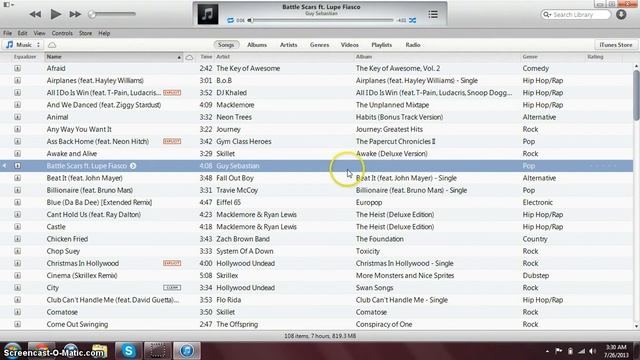Open equalizer preset icon for Castle row
This screenshot has height=360, width=640.
(18, 227)
